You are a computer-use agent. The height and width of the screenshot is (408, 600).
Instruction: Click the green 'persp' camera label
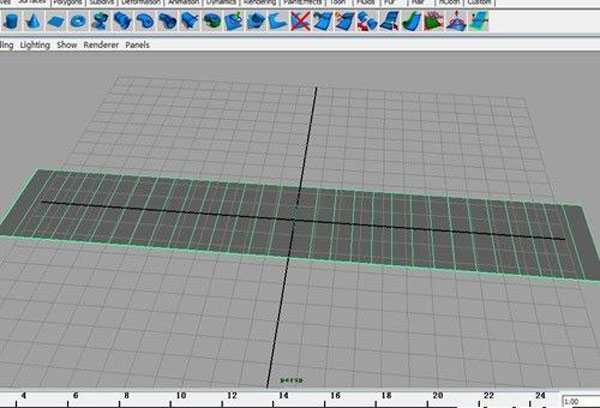coord(292,380)
